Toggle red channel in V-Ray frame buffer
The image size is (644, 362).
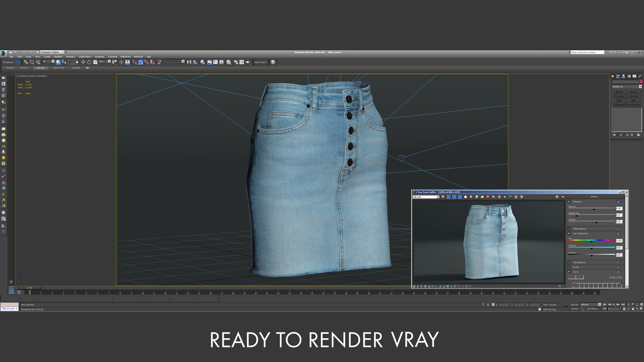pyautogui.click(x=449, y=197)
